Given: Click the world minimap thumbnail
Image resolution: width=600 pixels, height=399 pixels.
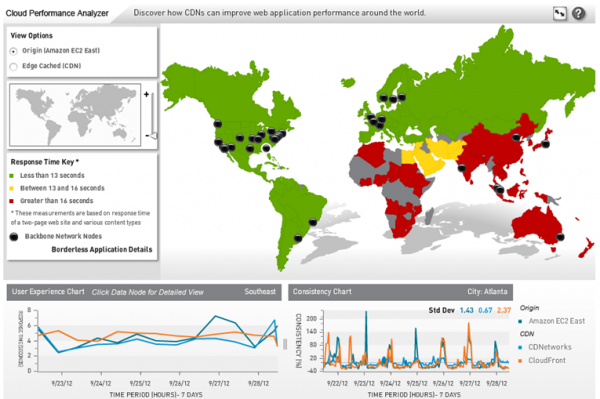Looking at the screenshot, I should 75,115.
